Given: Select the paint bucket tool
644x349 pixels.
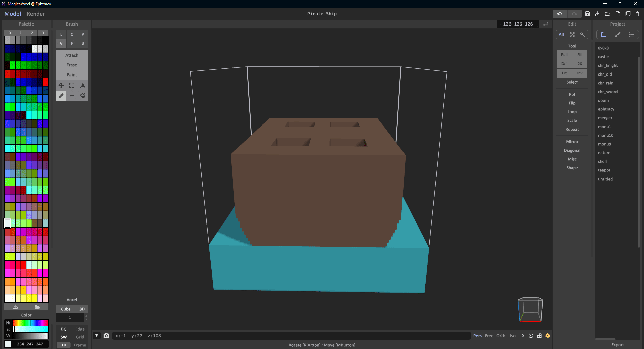Looking at the screenshot, I should point(83,96).
